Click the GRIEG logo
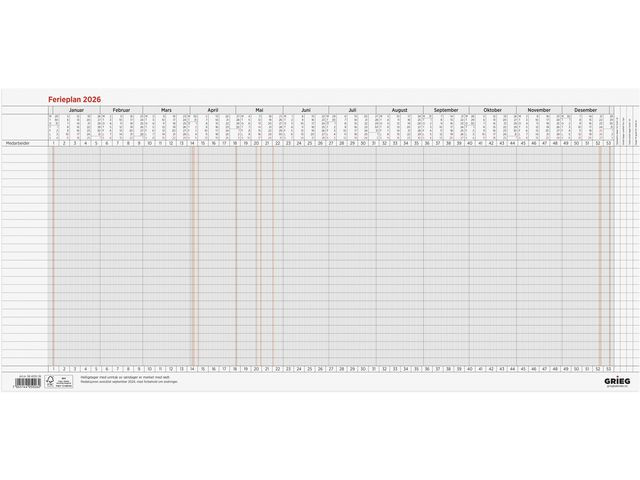The width and height of the screenshot is (640, 480). click(617, 381)
